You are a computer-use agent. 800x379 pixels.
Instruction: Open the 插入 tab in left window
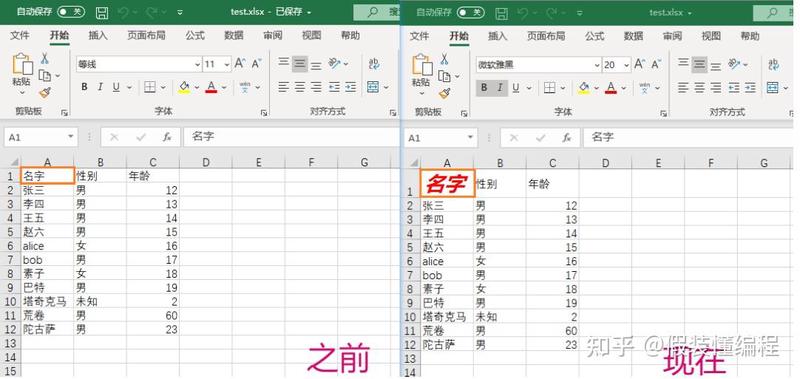(98, 36)
